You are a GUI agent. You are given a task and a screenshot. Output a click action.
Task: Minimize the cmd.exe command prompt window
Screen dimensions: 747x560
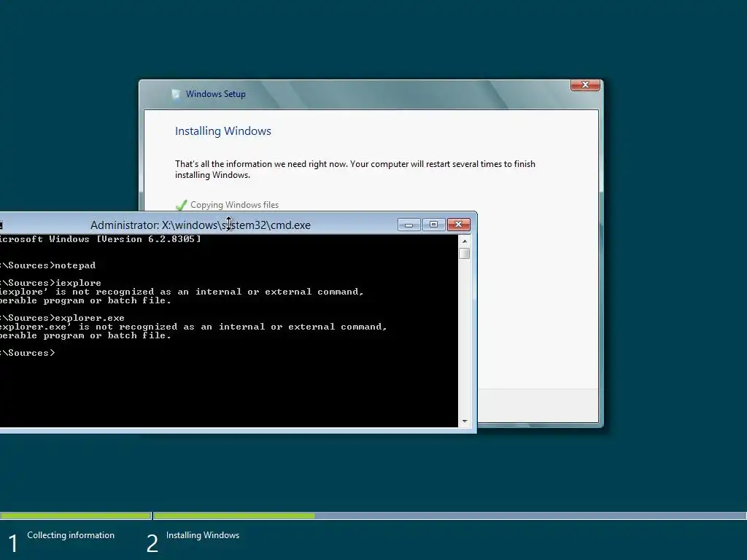click(409, 225)
